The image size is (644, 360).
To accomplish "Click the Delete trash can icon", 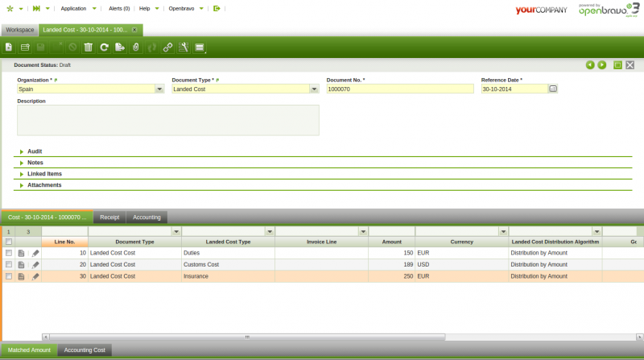I will coord(89,48).
